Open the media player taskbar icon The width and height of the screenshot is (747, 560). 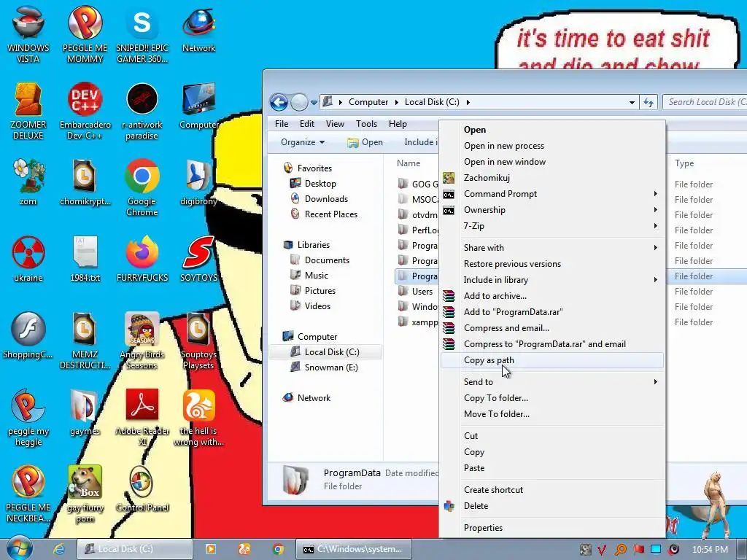point(210,549)
